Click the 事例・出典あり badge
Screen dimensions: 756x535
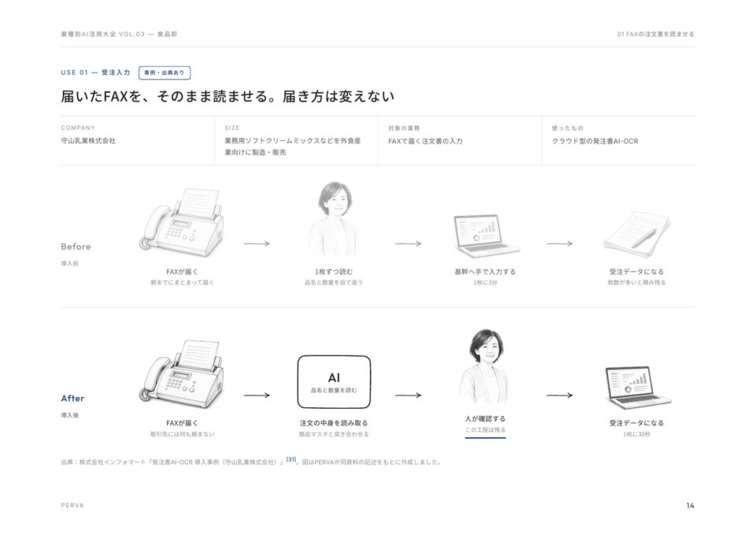pos(165,72)
